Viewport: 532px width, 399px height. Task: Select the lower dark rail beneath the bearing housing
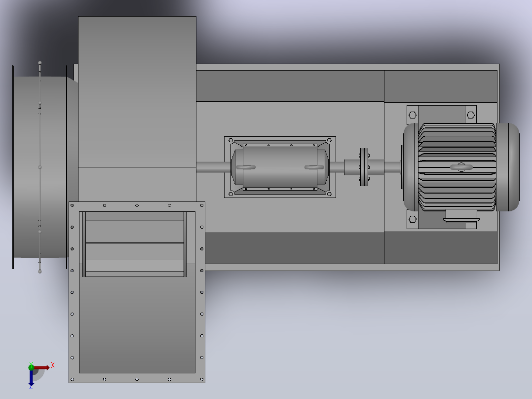pyautogui.click(x=295, y=248)
